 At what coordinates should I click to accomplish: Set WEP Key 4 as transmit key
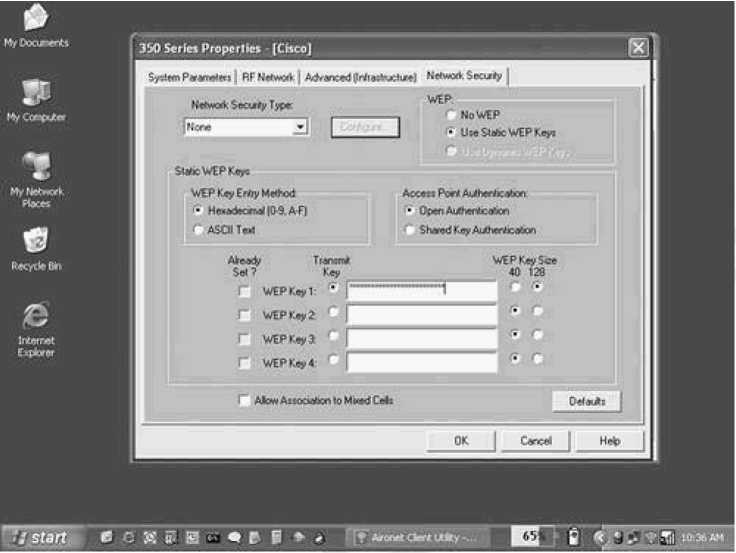[x=333, y=359]
